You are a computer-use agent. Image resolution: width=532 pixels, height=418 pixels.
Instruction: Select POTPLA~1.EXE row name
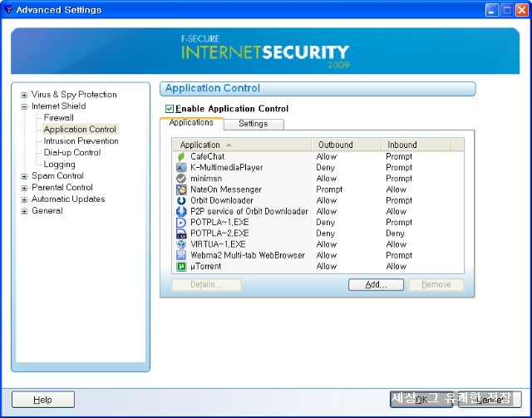(219, 223)
